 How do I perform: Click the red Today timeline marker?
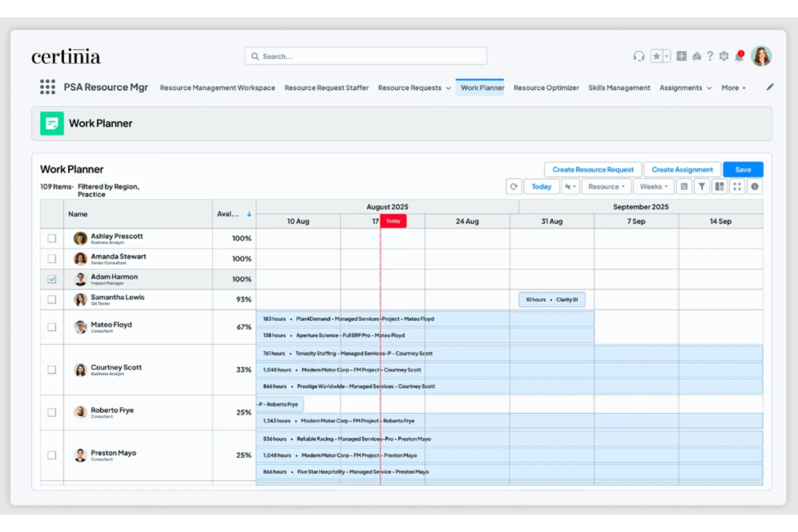393,221
